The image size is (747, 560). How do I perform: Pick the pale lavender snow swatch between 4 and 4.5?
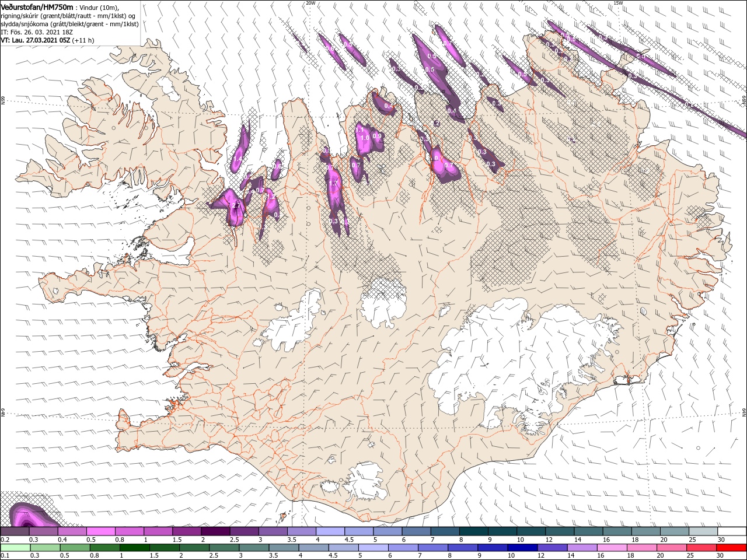coord(330,531)
